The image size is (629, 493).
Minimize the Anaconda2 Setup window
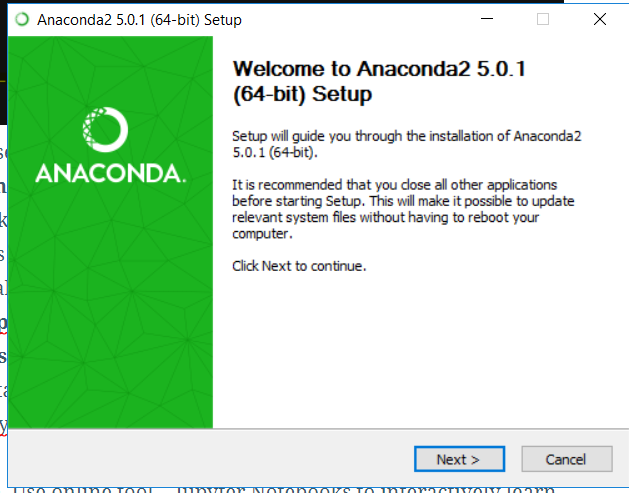(x=487, y=19)
